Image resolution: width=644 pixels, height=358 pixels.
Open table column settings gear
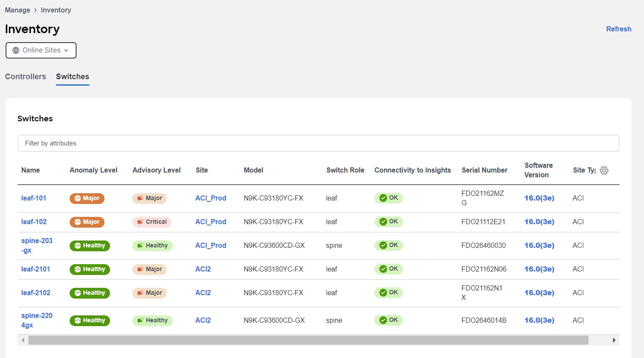[x=604, y=170]
